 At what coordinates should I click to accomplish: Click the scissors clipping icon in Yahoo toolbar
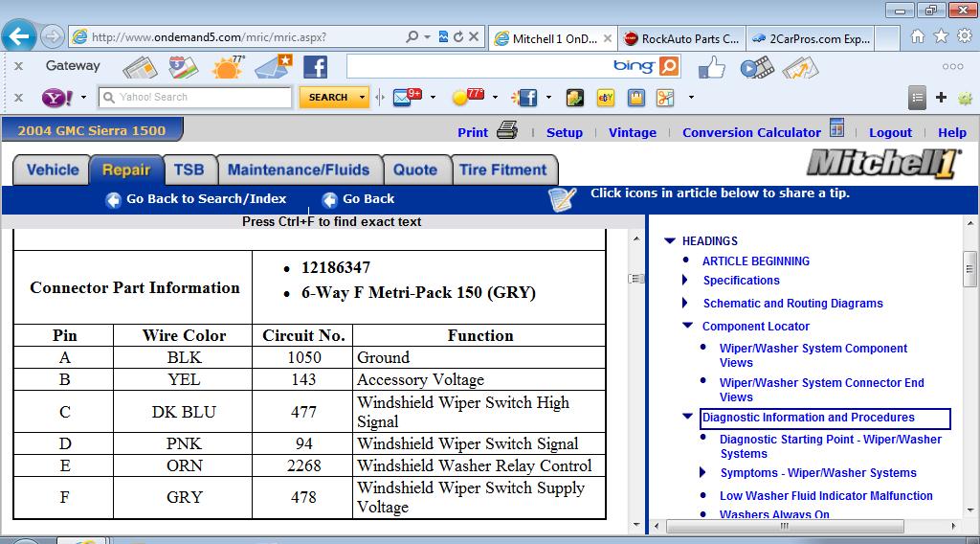point(666,98)
